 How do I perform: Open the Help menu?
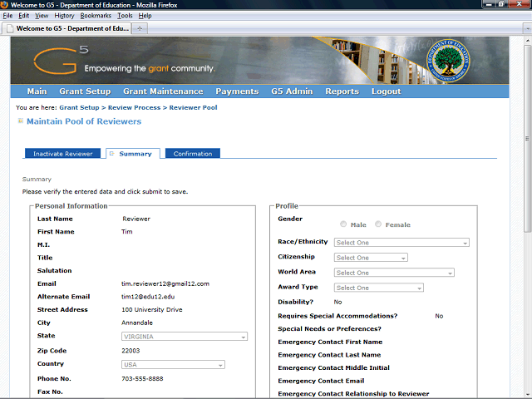pos(145,16)
